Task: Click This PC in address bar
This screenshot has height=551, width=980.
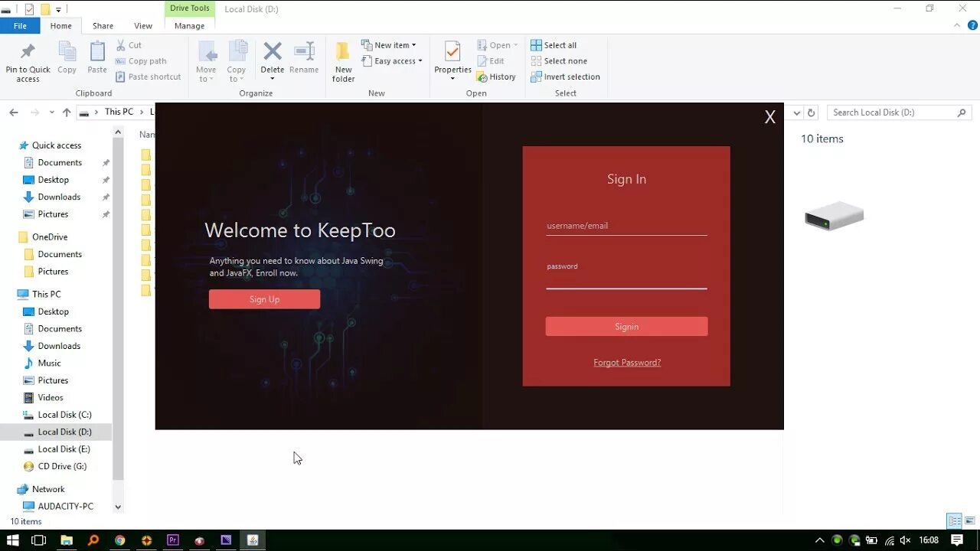Action: 119,112
